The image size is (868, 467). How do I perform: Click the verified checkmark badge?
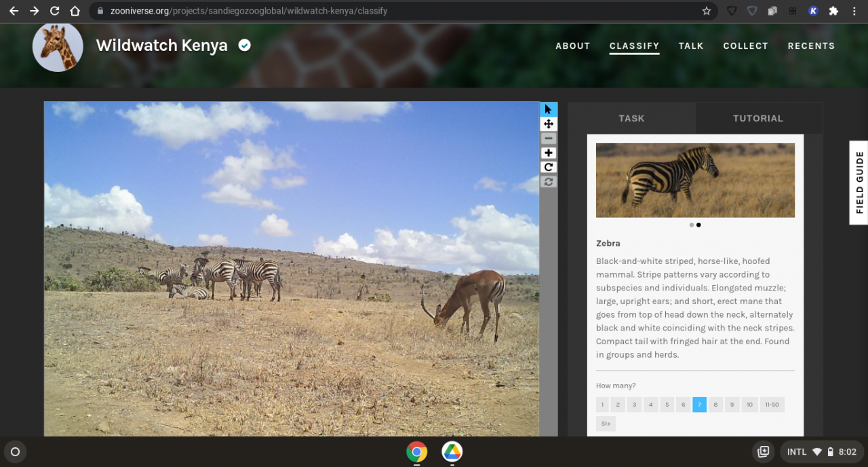(244, 45)
